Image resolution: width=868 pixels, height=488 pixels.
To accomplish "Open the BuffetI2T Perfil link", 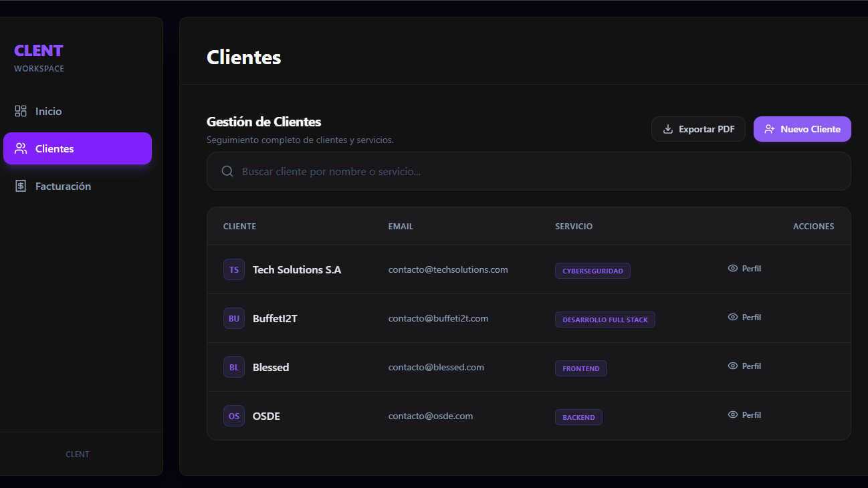I will point(744,318).
